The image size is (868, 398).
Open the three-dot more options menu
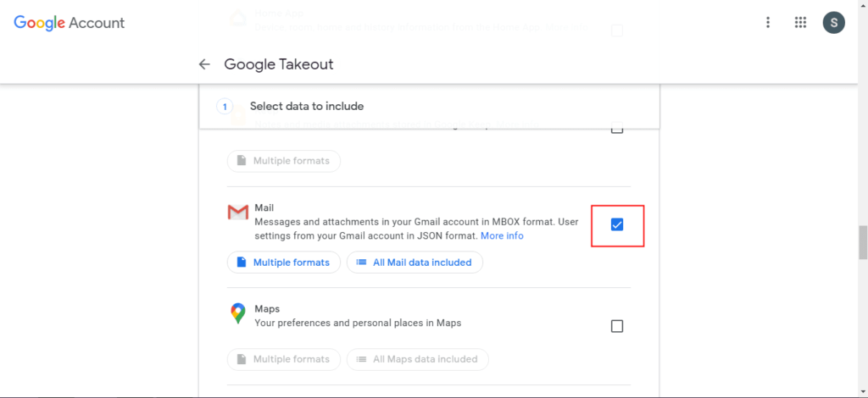767,23
